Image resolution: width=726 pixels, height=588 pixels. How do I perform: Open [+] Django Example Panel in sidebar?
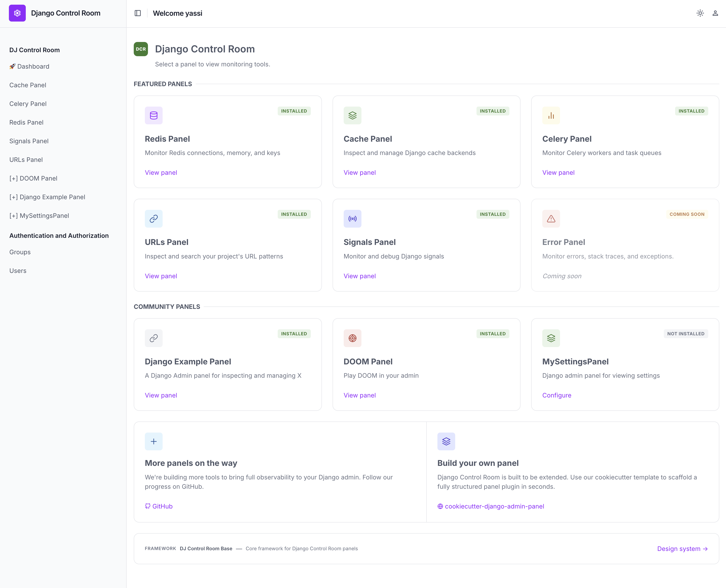pyautogui.click(x=47, y=197)
